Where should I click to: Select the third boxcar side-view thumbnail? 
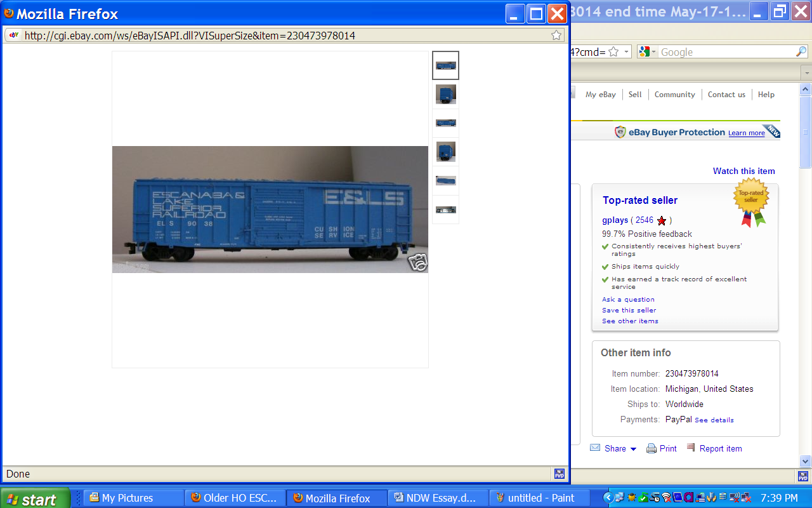tap(445, 123)
